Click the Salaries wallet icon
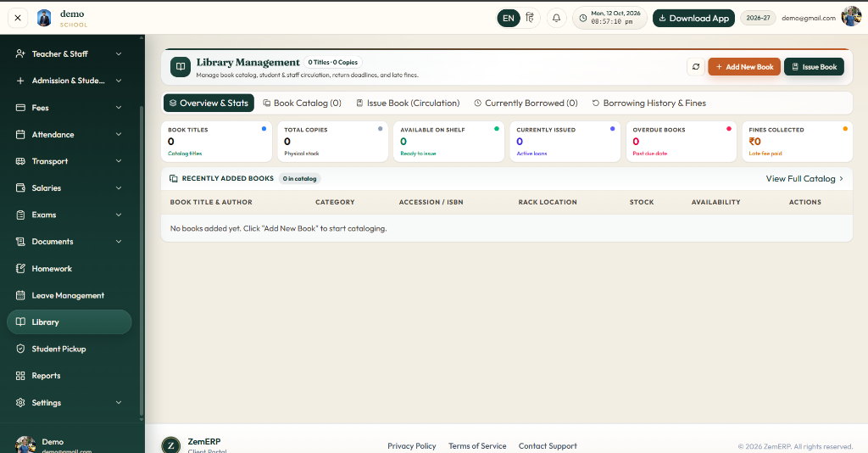The width and height of the screenshot is (868, 453). pyautogui.click(x=20, y=187)
